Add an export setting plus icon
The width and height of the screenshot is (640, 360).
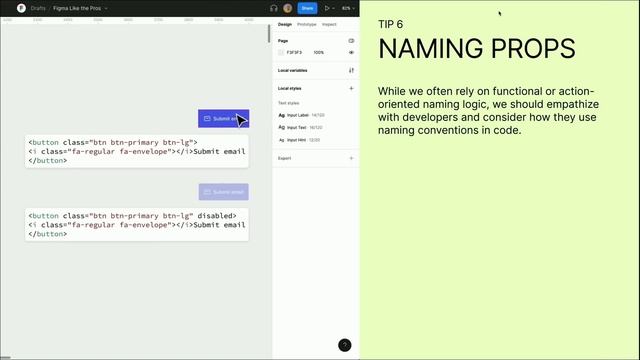click(x=351, y=158)
